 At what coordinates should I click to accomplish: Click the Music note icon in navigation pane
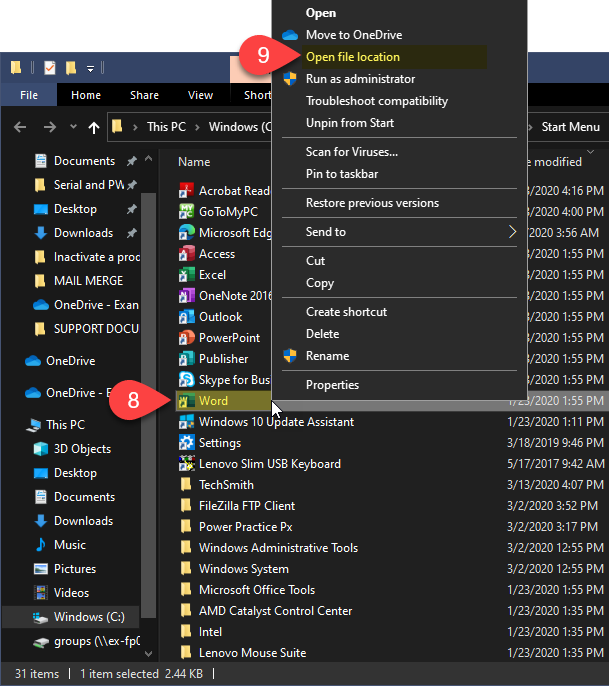pyautogui.click(x=41, y=545)
